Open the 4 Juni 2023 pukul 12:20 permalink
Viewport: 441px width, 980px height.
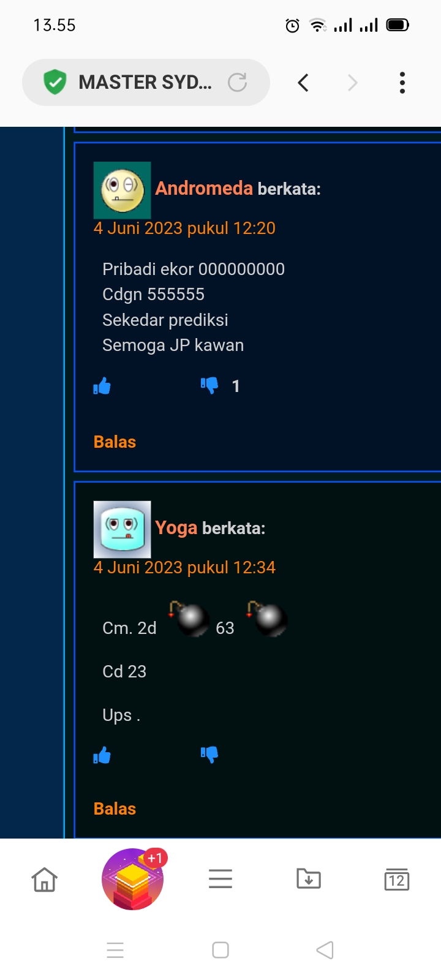tap(184, 228)
